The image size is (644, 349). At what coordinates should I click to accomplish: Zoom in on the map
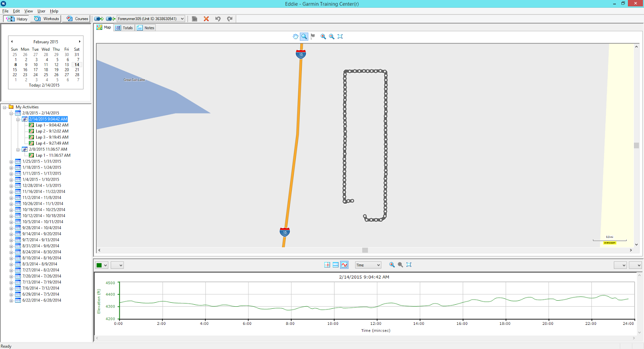[323, 37]
